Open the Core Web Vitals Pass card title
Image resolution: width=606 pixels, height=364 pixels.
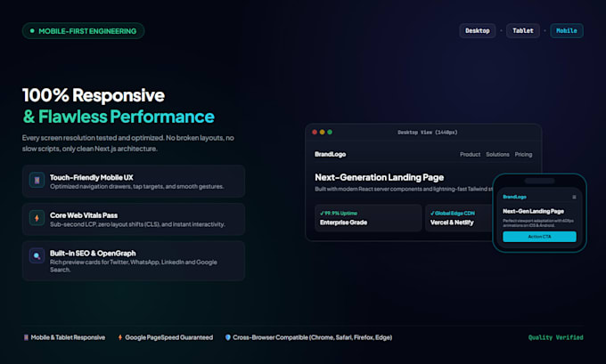[x=84, y=215]
